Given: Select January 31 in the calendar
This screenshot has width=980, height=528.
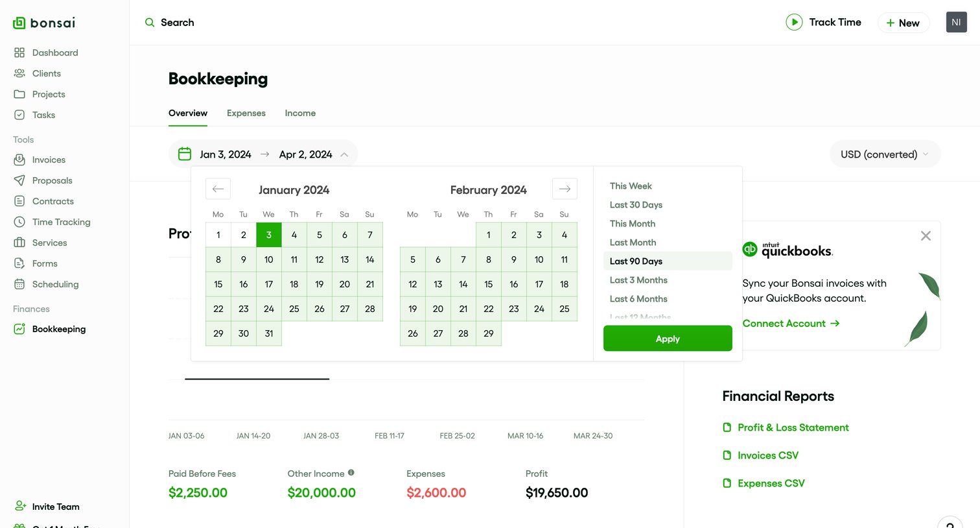Looking at the screenshot, I should click(x=269, y=333).
